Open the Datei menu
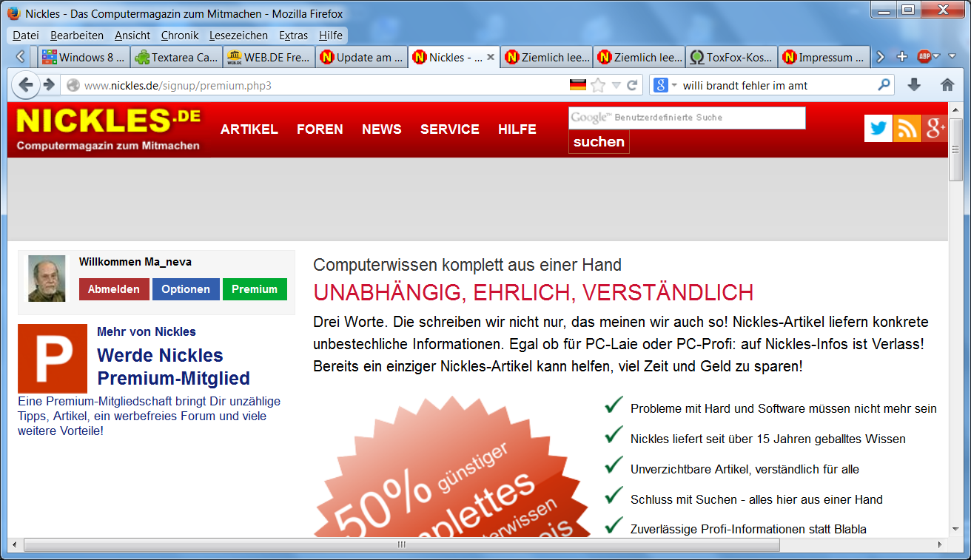The height and width of the screenshot is (560, 971). coord(26,36)
